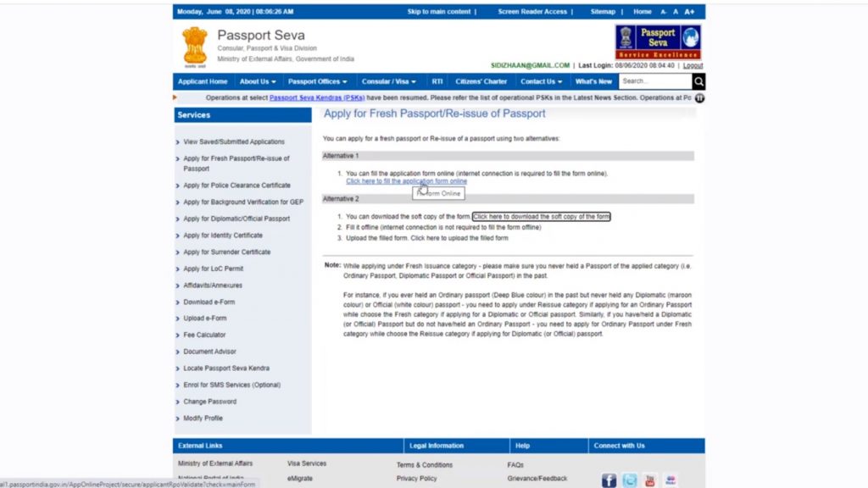
Task: Open Apply for Surrender Certificate
Action: click(x=227, y=252)
